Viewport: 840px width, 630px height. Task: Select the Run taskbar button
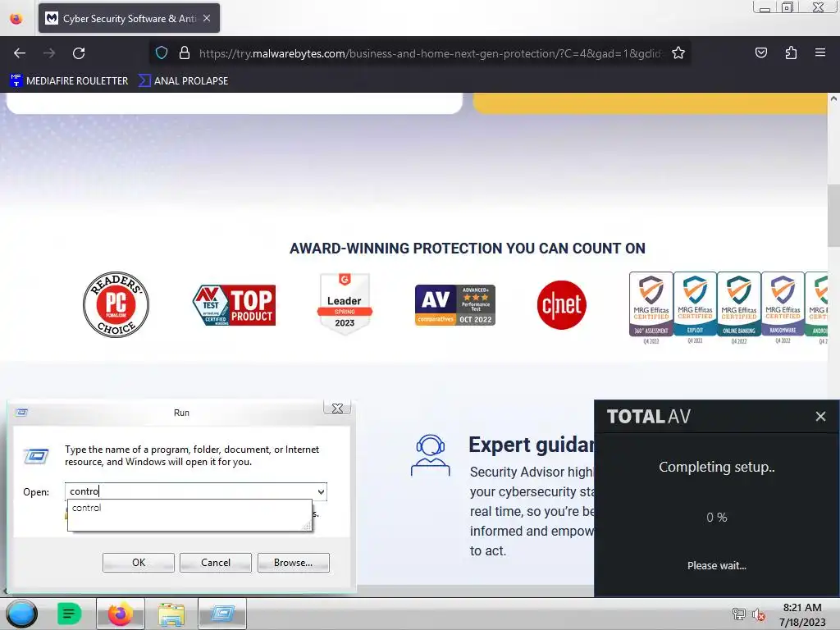[x=222, y=614]
